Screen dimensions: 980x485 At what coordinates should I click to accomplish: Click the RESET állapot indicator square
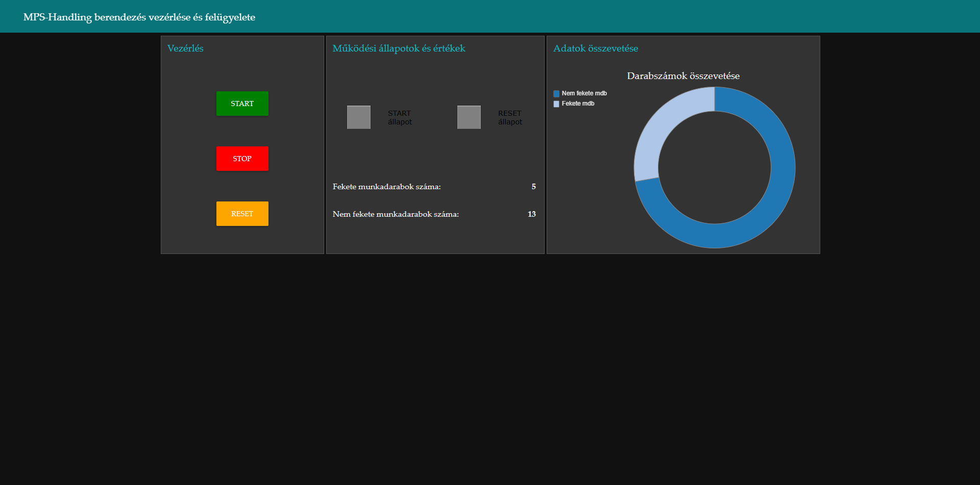pyautogui.click(x=469, y=117)
